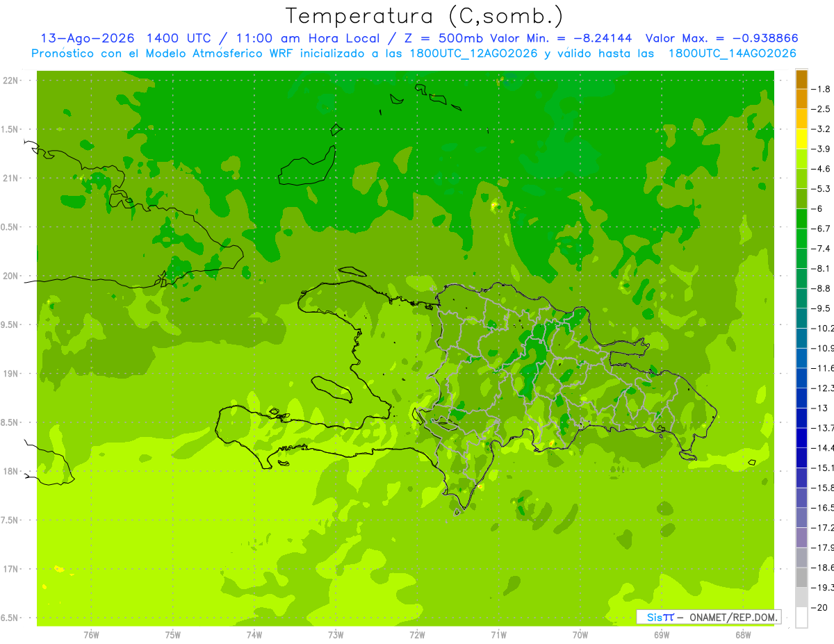Click the '71W' longitude label

[499, 635]
